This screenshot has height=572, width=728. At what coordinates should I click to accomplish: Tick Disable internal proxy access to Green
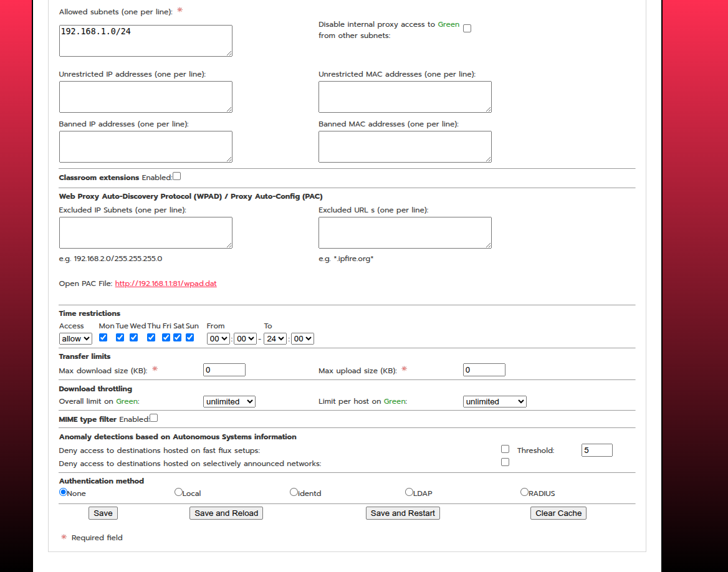467,28
